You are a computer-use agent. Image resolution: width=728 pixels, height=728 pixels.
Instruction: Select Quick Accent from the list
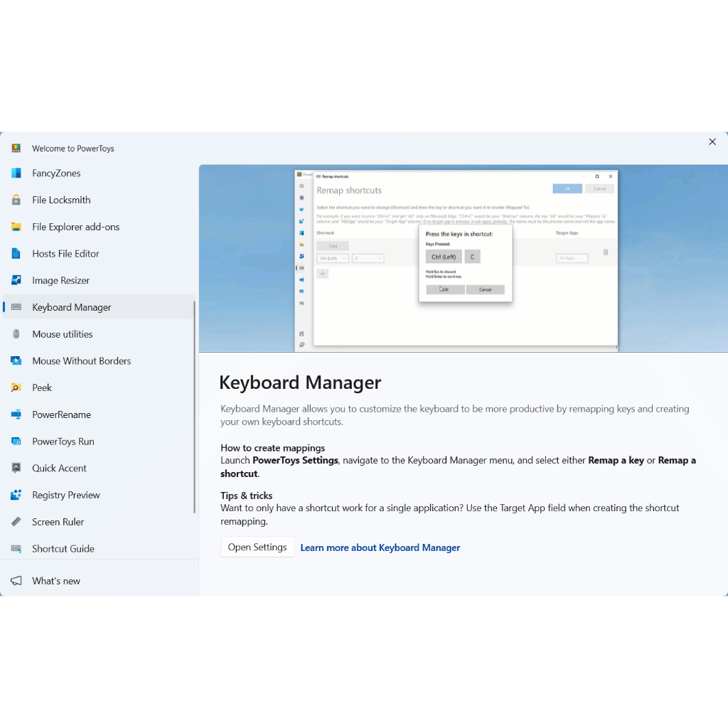[x=59, y=469]
